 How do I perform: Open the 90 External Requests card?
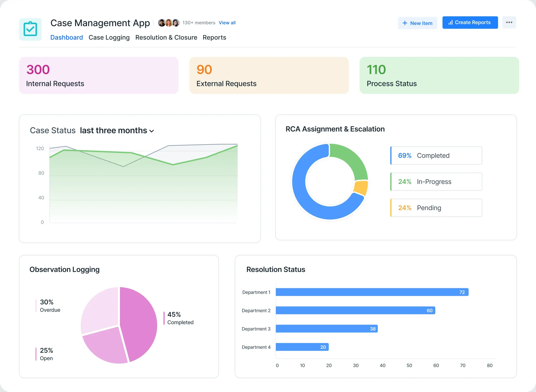(x=269, y=75)
